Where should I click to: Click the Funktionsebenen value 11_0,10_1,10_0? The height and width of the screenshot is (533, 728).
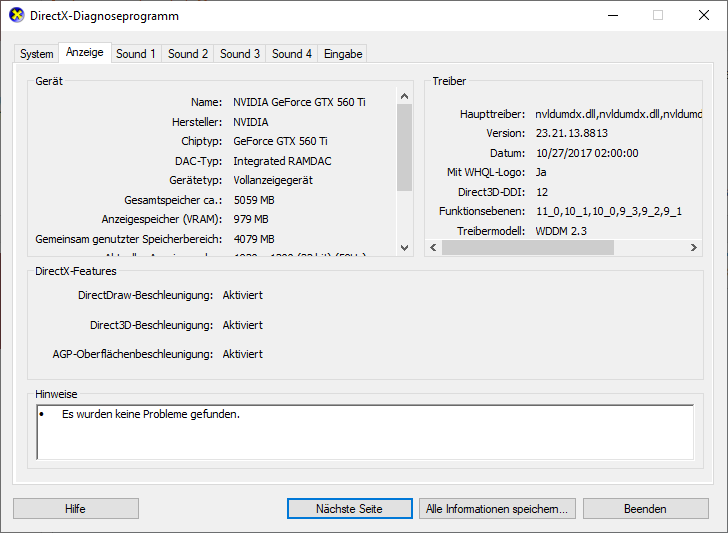[609, 211]
